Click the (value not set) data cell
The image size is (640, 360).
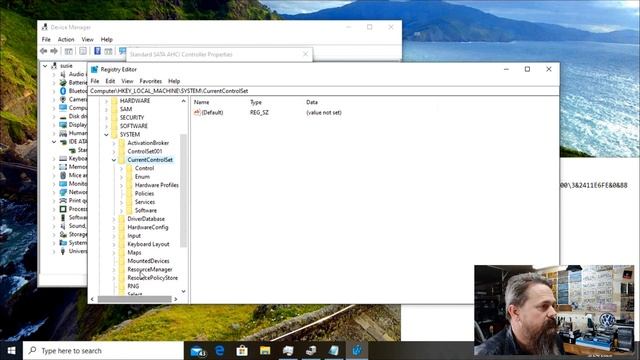point(324,112)
